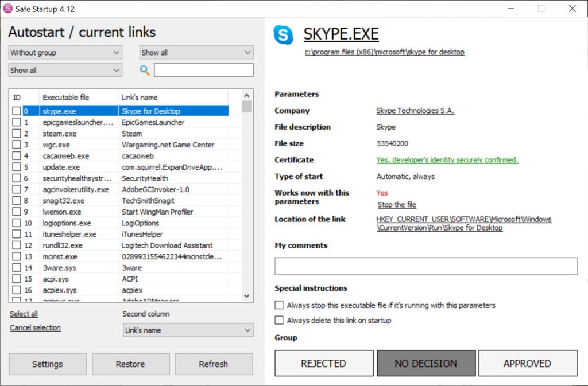Select the NO DECISION group button
The height and width of the screenshot is (386, 588).
(x=426, y=363)
